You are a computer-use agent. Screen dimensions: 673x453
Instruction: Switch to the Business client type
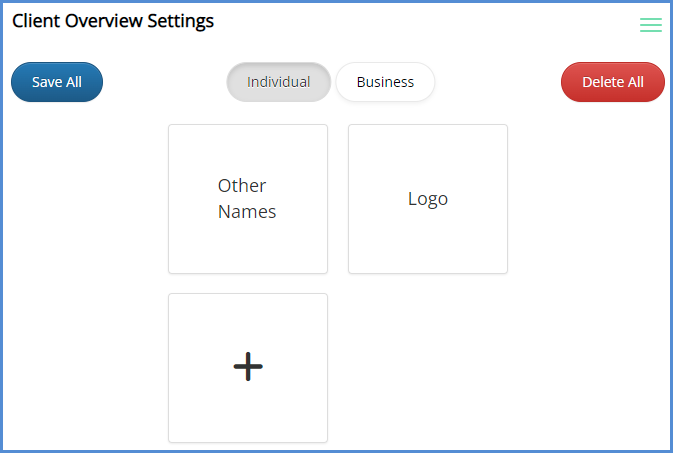pos(385,82)
